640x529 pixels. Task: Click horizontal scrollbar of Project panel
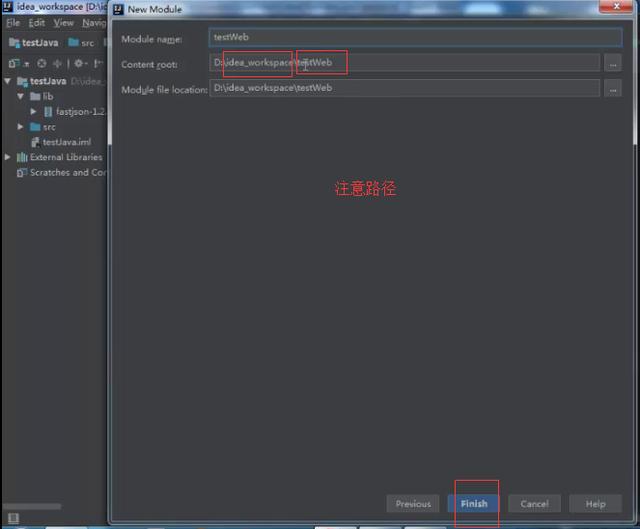[32, 507]
